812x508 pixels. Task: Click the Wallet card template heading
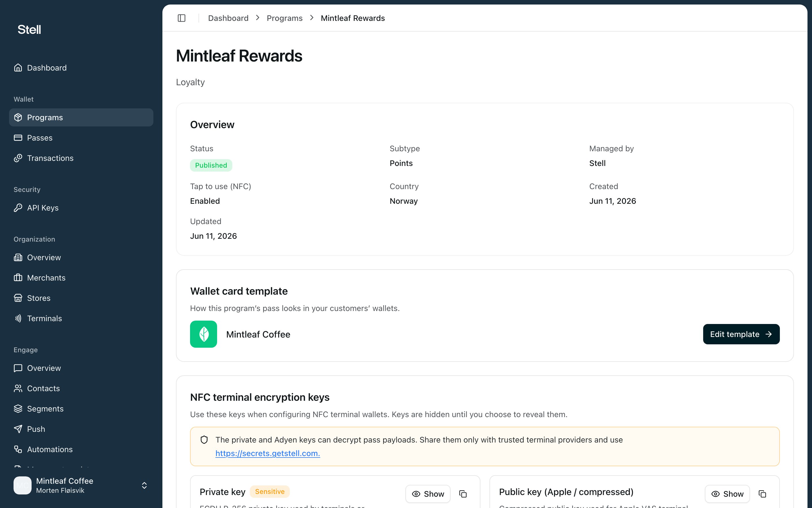239,291
